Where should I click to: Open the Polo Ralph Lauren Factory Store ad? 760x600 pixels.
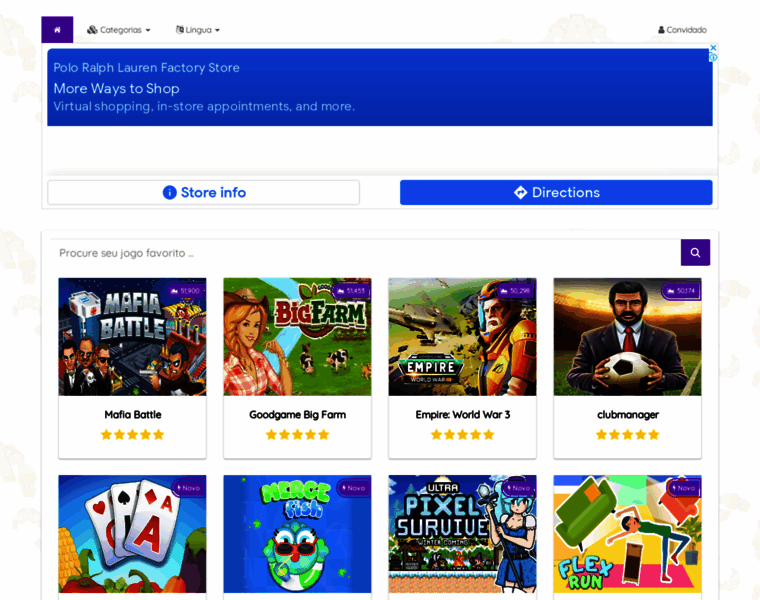point(146,67)
